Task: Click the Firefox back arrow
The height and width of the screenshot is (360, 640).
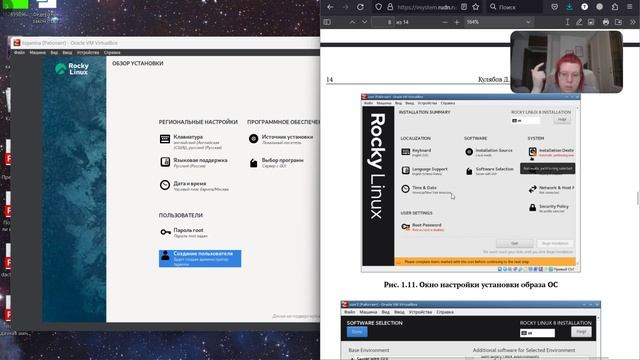Action: pos(330,7)
